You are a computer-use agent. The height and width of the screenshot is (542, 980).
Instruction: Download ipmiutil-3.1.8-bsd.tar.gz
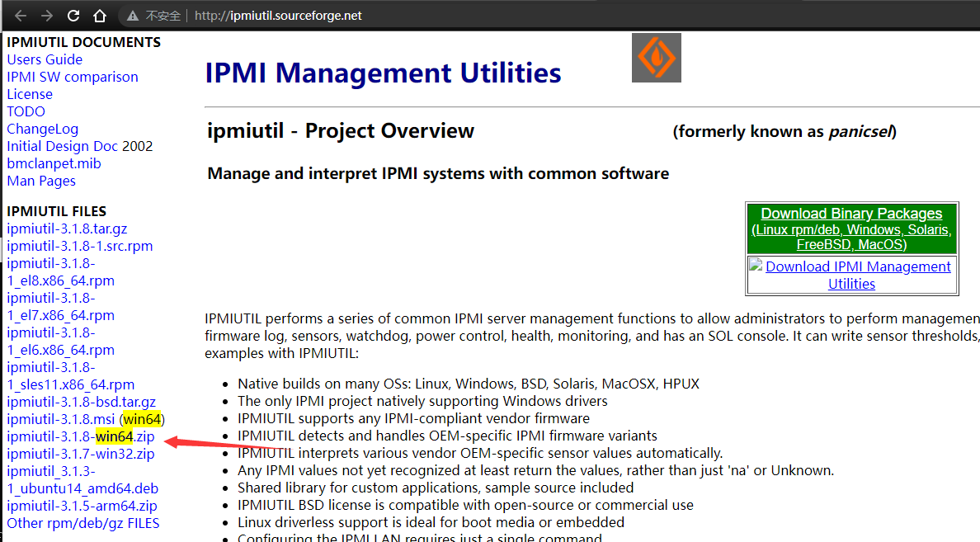[x=81, y=402]
